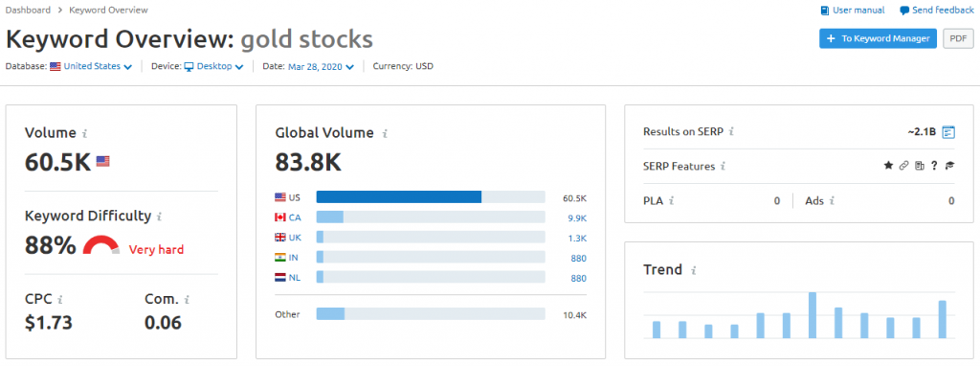Open the SERP results view icon
The width and height of the screenshot is (980, 366).
pyautogui.click(x=948, y=132)
